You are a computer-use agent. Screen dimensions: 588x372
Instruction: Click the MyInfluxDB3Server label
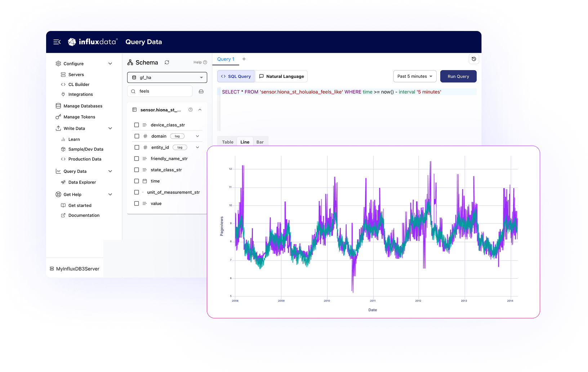coord(78,269)
